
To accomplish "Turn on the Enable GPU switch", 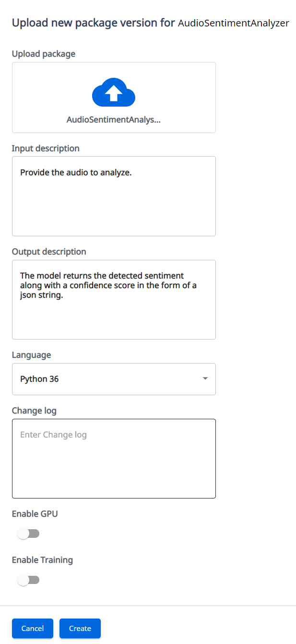I will pos(28,534).
